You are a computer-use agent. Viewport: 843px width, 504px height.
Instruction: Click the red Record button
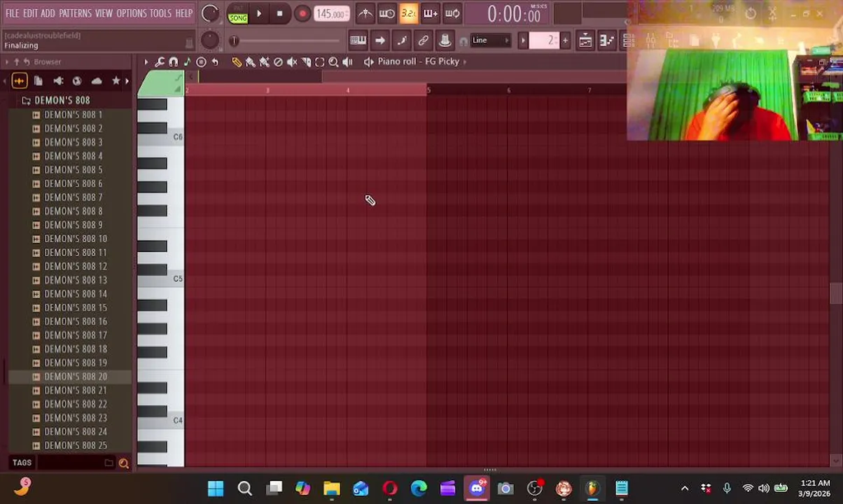302,13
